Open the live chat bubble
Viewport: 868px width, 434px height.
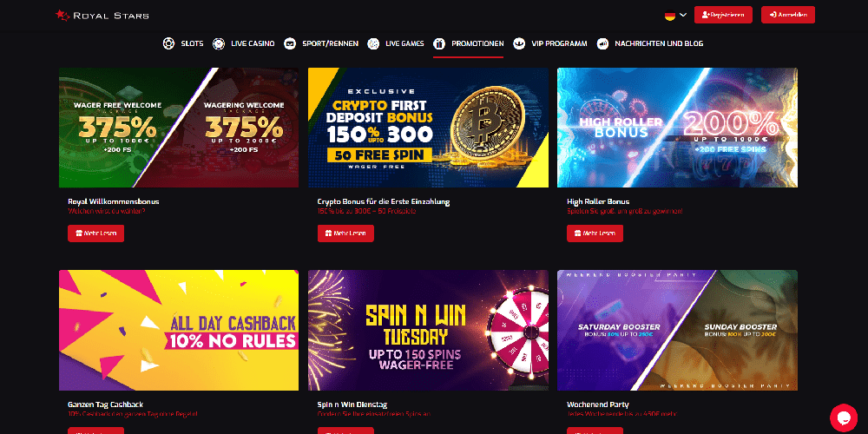(844, 418)
